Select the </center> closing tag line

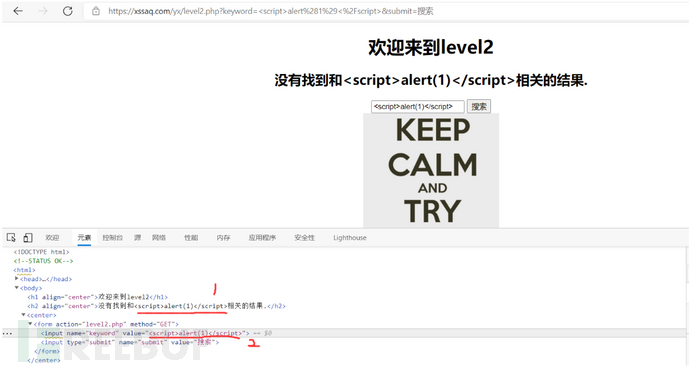(44, 360)
